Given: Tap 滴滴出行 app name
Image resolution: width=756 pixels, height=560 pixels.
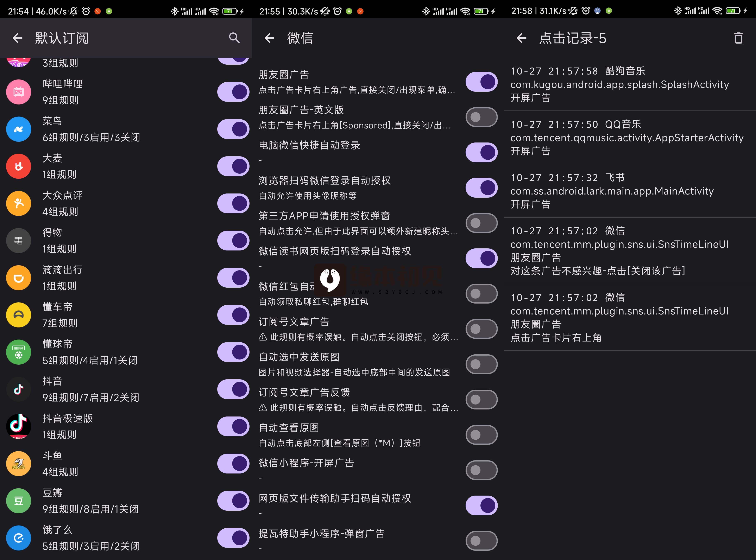Looking at the screenshot, I should point(63,270).
